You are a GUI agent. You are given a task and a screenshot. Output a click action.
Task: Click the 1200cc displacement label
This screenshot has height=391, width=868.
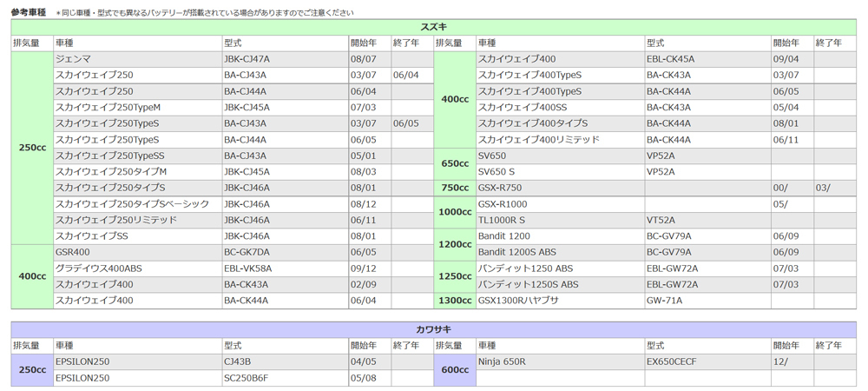[455, 244]
